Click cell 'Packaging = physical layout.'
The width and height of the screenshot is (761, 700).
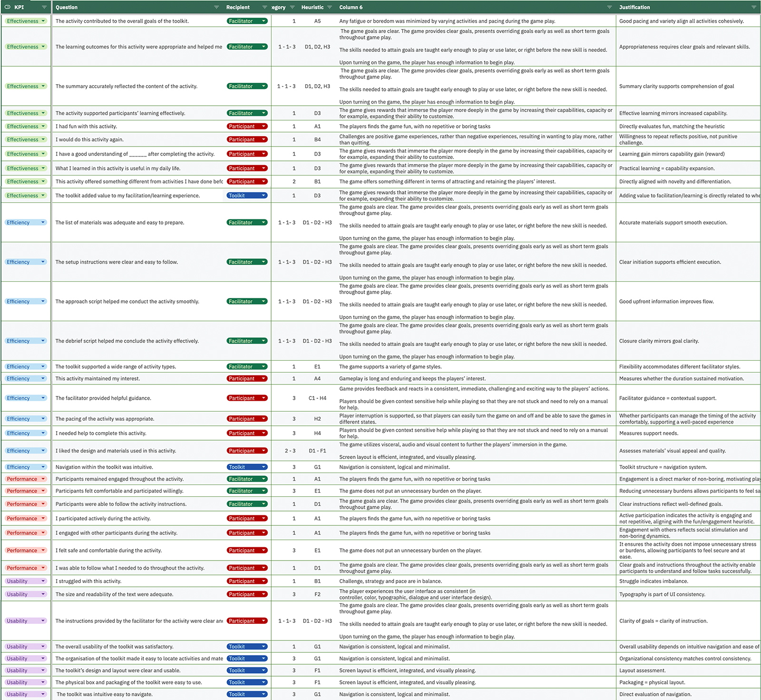tap(652, 682)
